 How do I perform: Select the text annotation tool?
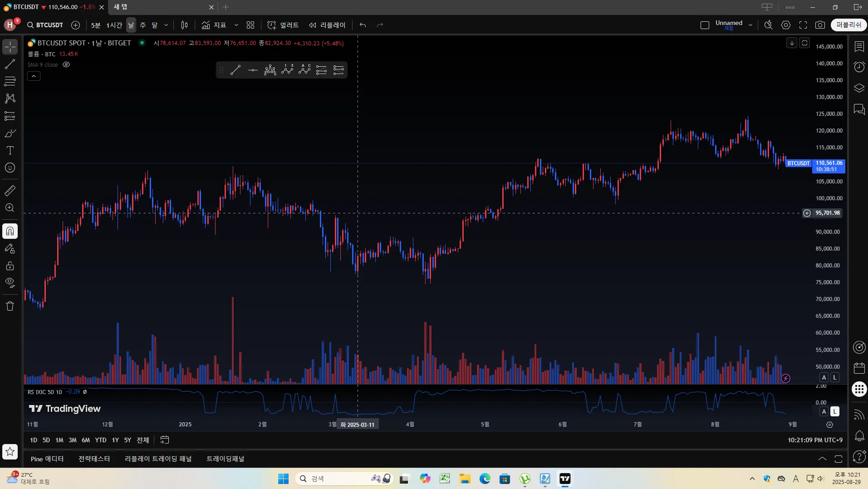click(x=10, y=150)
